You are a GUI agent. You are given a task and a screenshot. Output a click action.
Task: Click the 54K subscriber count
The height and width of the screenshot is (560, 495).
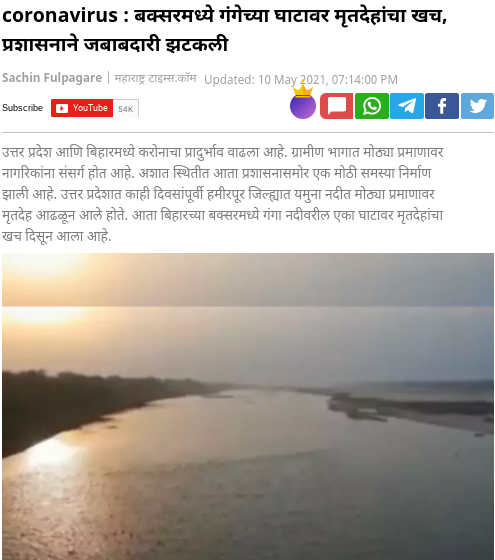click(126, 109)
